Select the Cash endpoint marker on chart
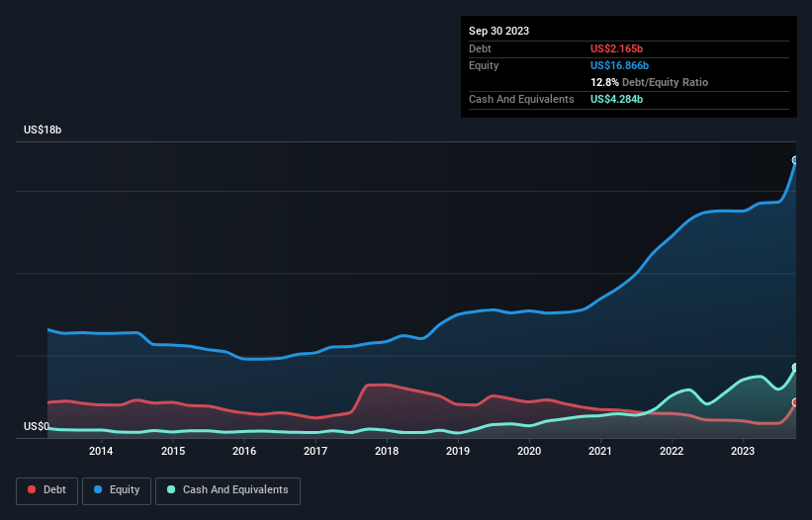Image resolution: width=812 pixels, height=520 pixels. pos(795,368)
